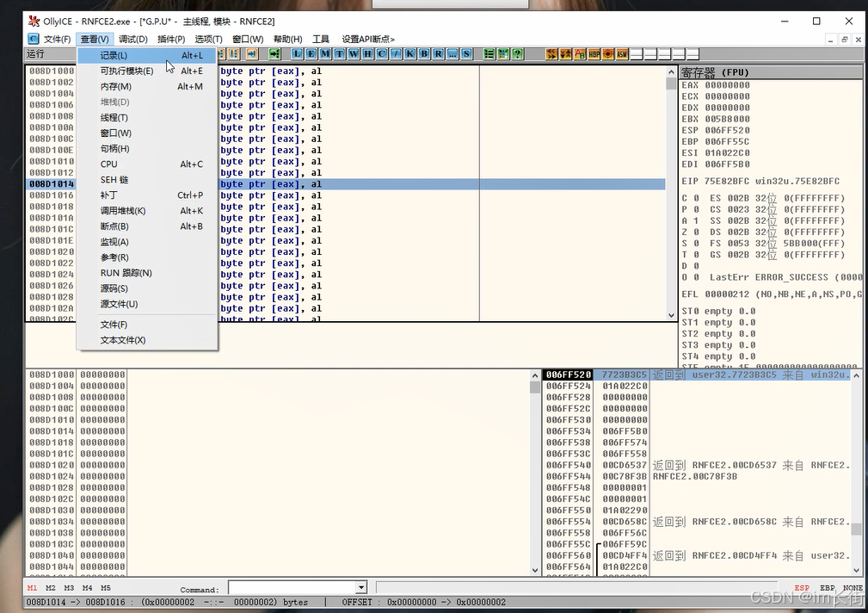Open the 插件(P) menu
868x613 pixels.
pos(171,39)
